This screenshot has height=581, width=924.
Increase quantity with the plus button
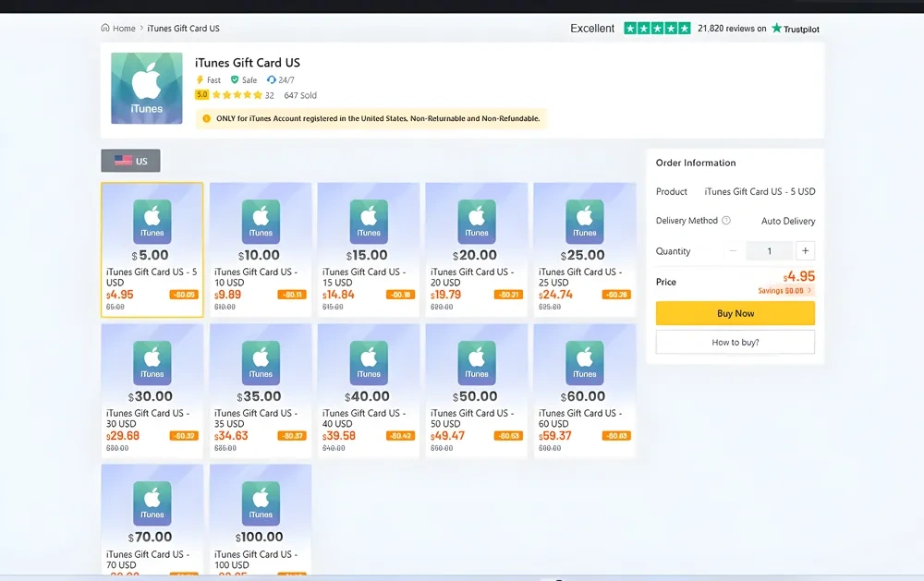click(805, 250)
